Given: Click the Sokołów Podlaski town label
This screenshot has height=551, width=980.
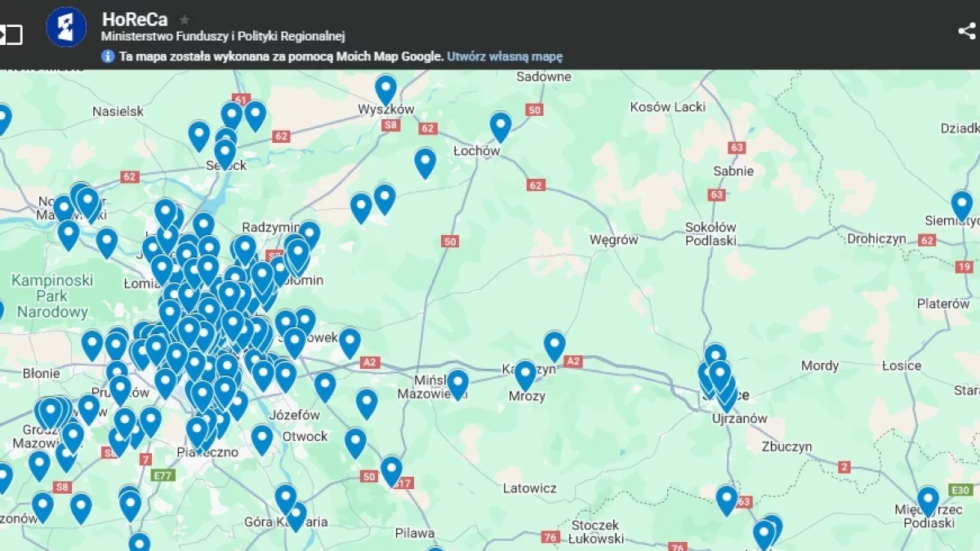Looking at the screenshot, I should point(710,233).
